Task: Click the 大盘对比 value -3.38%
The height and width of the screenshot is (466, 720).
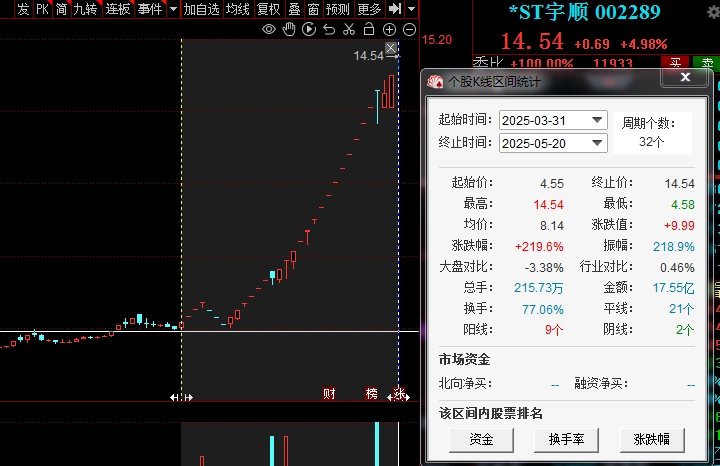Action: (544, 267)
